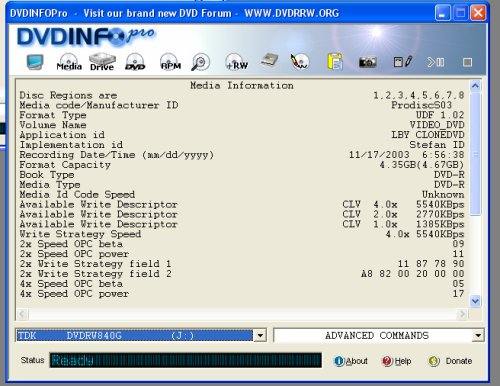
Task: Select the 'Recording Date/Time' row label
Action: click(x=116, y=155)
